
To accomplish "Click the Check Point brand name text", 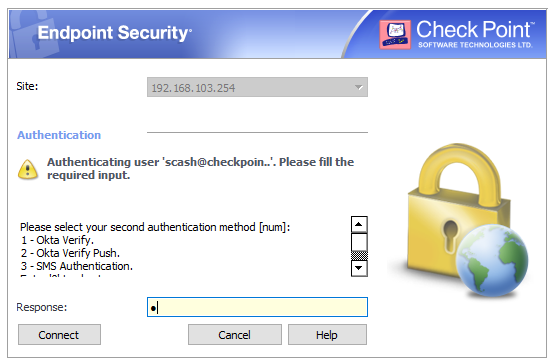I will (475, 30).
